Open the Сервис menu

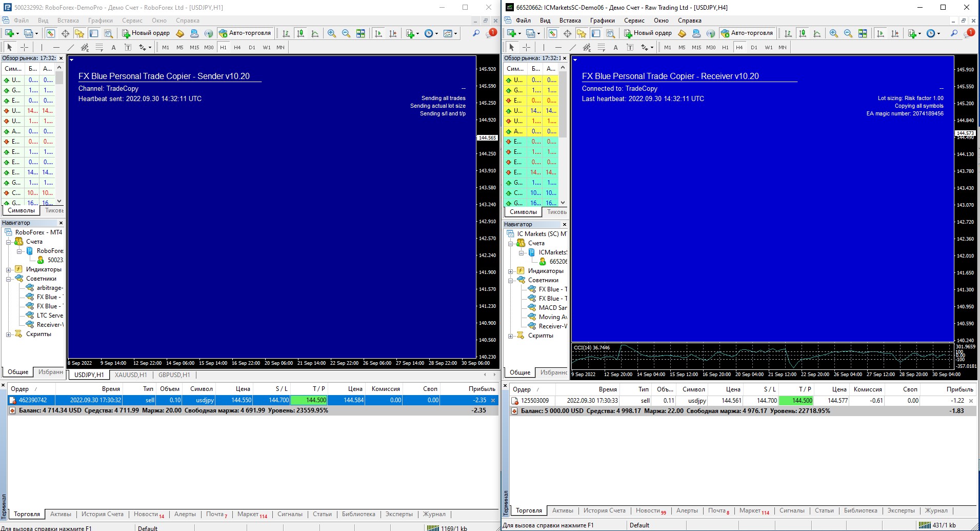tap(132, 21)
